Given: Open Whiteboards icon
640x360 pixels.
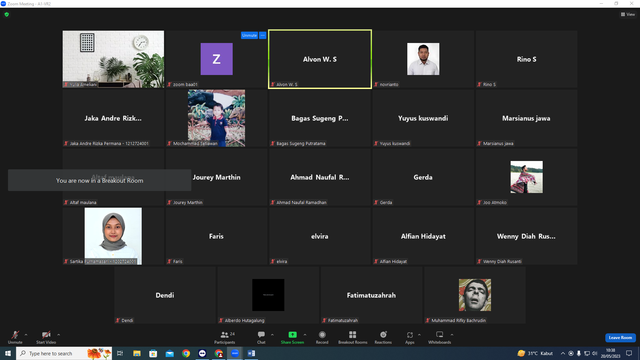Looking at the screenshot, I should point(440,337).
